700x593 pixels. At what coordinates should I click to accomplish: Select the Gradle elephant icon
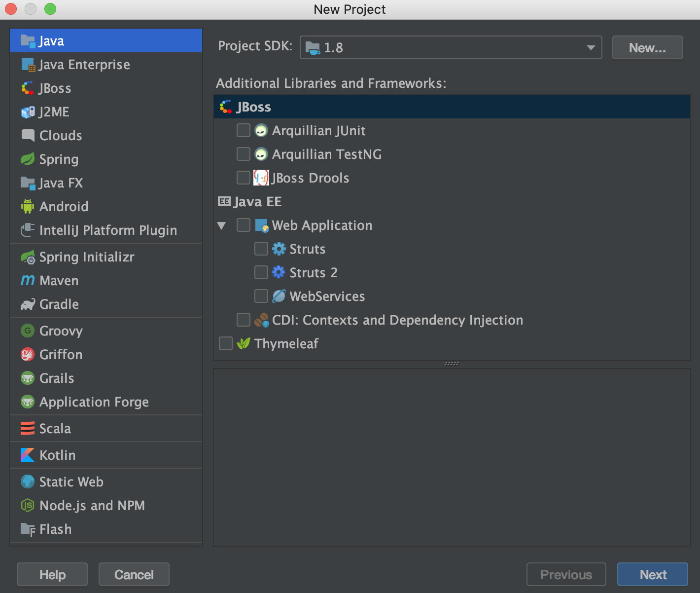28,304
